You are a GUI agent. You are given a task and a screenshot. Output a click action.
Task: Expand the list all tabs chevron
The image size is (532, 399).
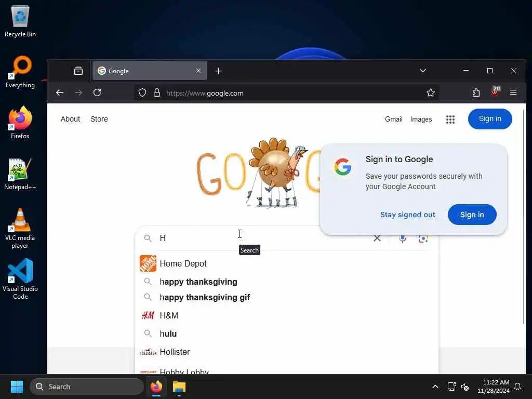point(423,71)
